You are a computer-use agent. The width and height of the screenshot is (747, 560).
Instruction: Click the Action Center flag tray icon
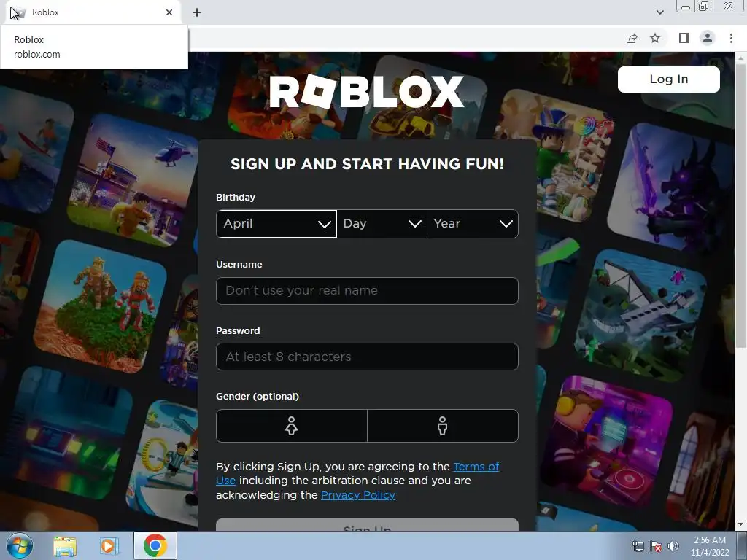coord(656,546)
